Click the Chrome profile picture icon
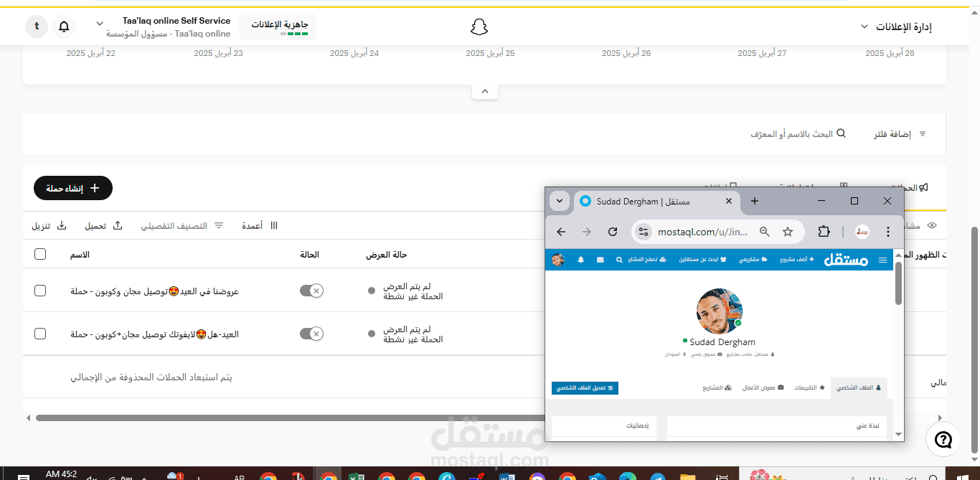 point(862,232)
